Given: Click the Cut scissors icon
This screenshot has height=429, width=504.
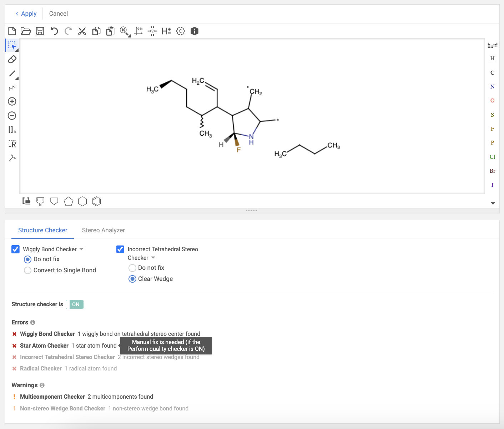Looking at the screenshot, I should (x=82, y=31).
